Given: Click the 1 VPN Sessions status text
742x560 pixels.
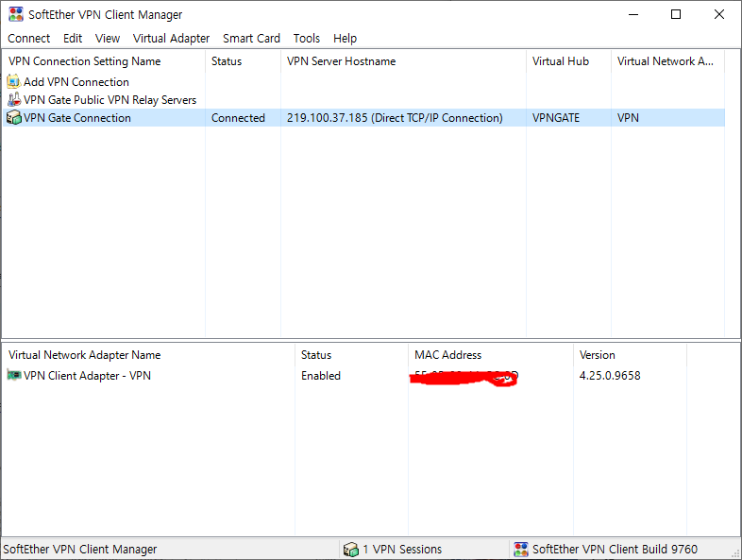Looking at the screenshot, I should pos(402,549).
